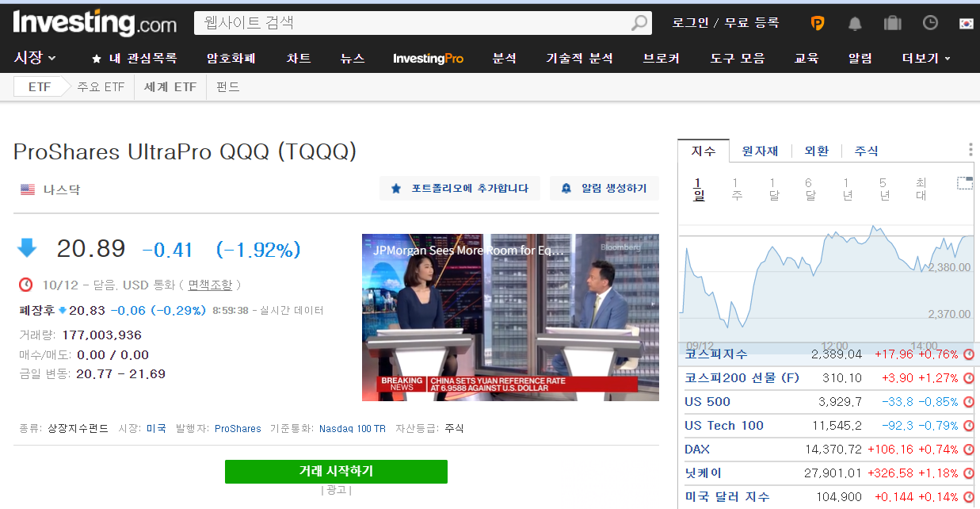The height and width of the screenshot is (509, 980).
Task: Open the 분석 menu
Action: [505, 59]
